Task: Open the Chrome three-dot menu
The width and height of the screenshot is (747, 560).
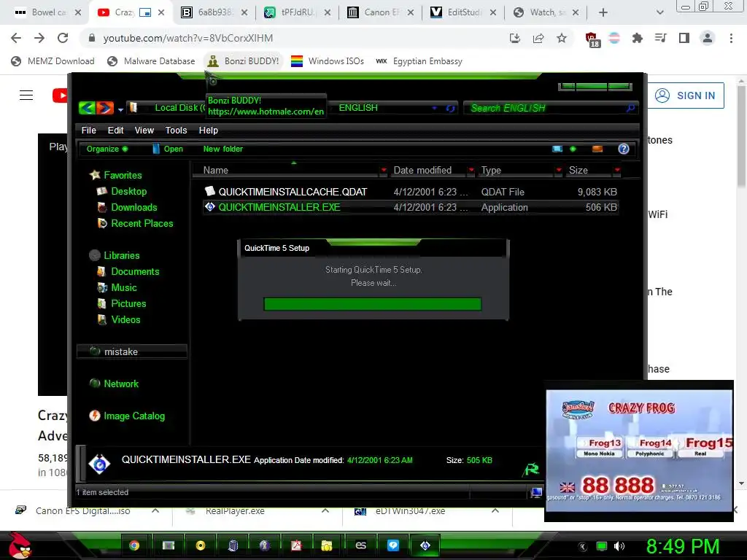Action: (731, 38)
